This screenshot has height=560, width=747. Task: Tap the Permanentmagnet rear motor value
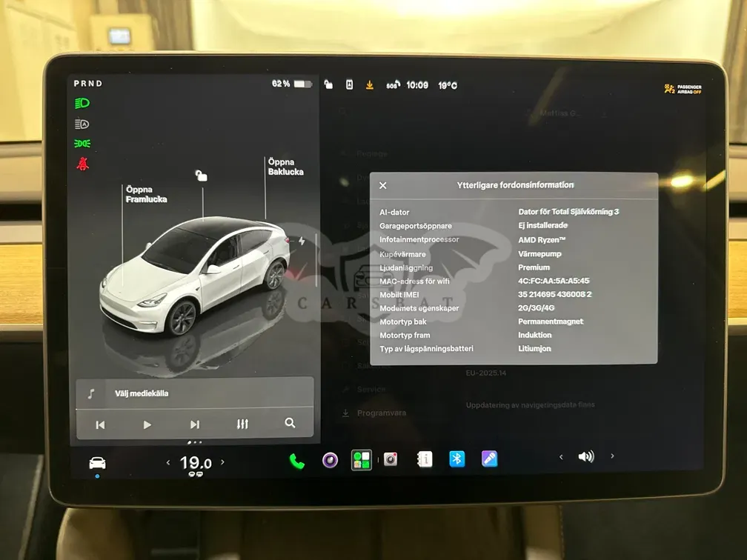point(551,321)
